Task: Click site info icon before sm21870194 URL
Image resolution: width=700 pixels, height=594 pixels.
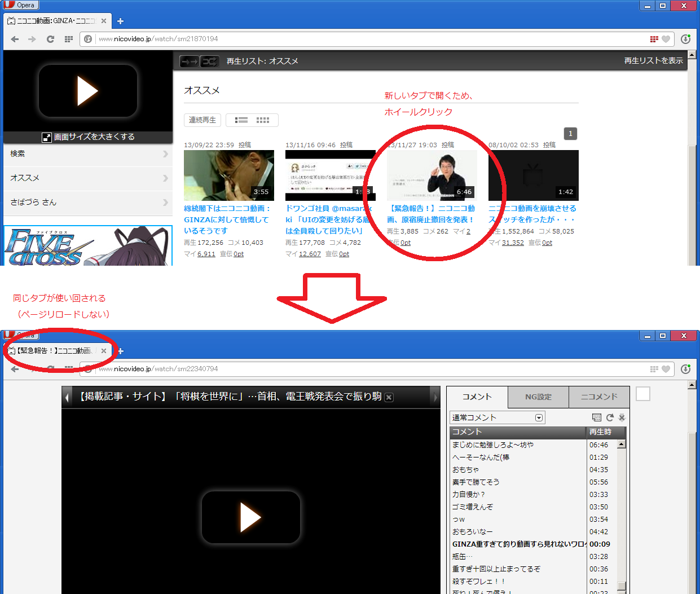Action: [88, 39]
